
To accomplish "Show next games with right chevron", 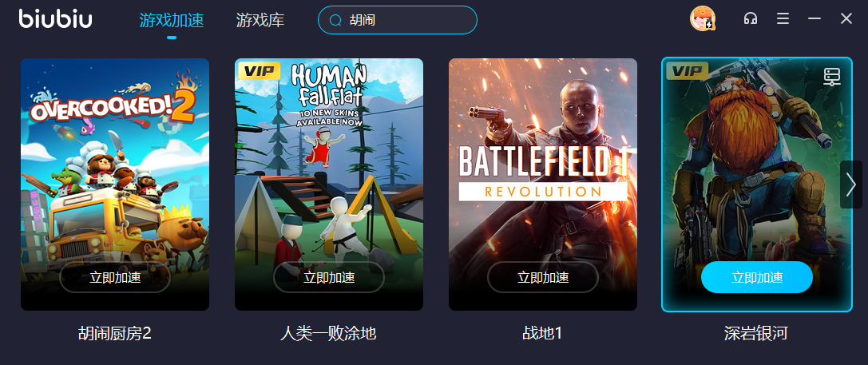I will click(x=851, y=184).
